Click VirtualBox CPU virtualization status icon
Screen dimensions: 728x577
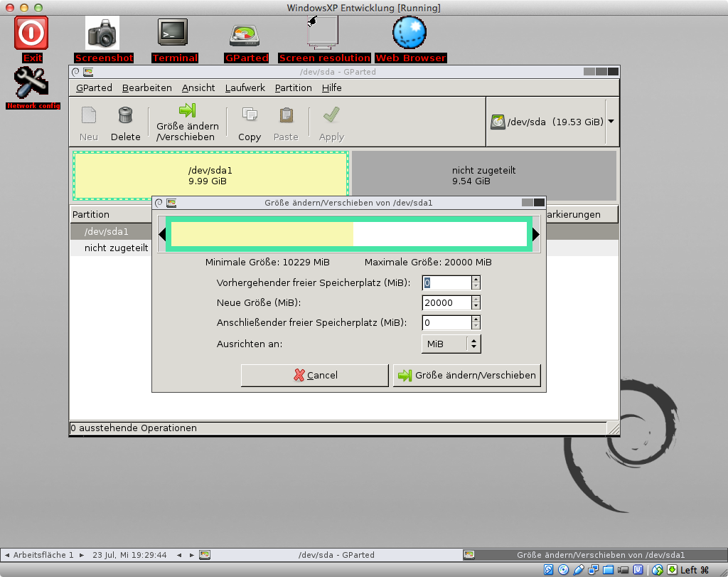pyautogui.click(x=638, y=570)
